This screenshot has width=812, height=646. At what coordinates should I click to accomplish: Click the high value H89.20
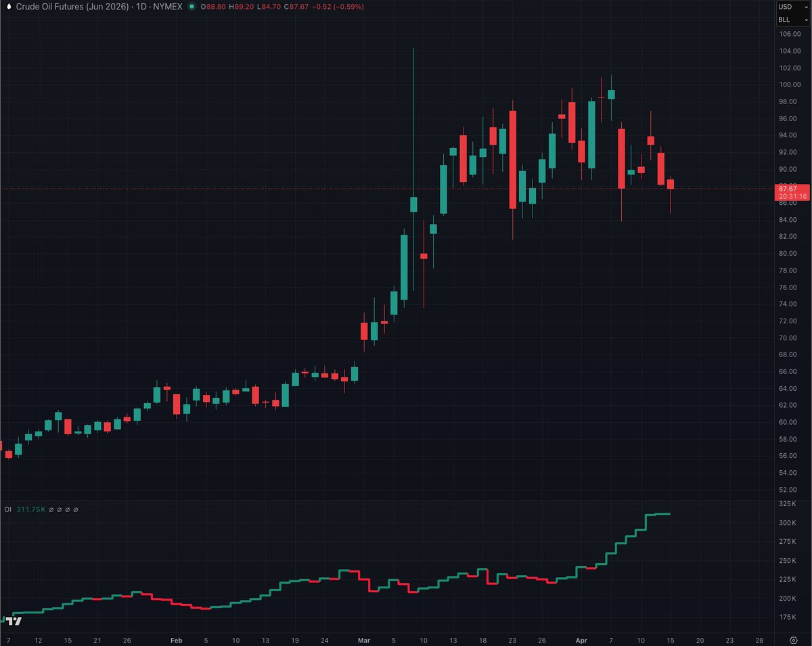(x=242, y=7)
